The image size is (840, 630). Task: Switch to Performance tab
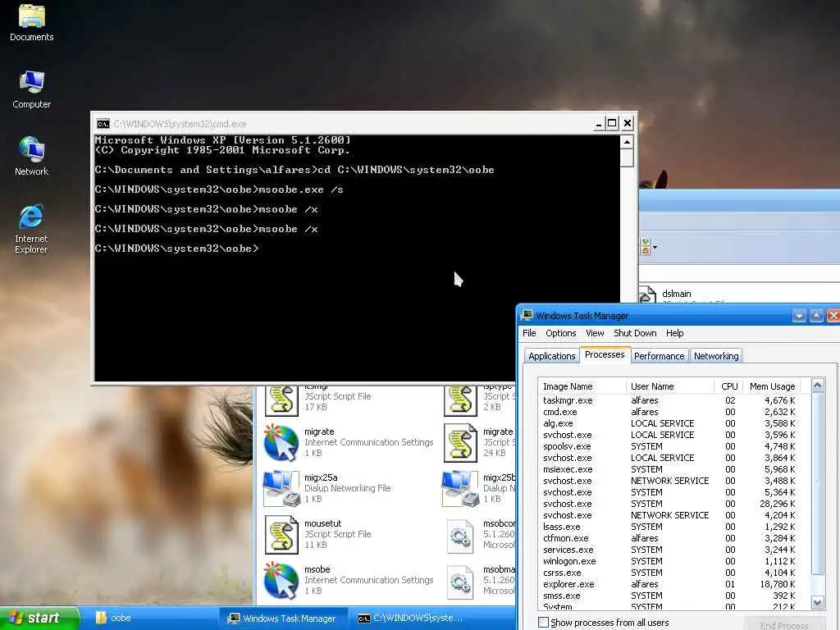(x=659, y=356)
